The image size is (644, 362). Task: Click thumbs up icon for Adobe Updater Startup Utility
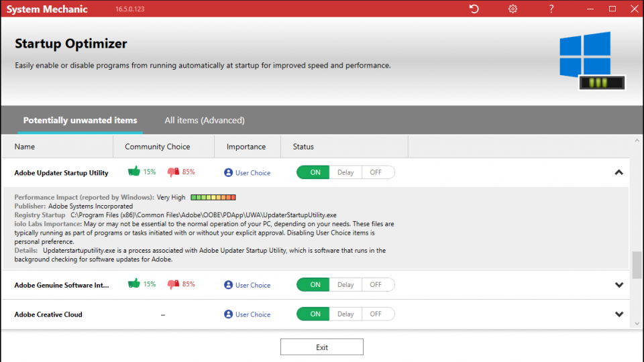pyautogui.click(x=134, y=171)
